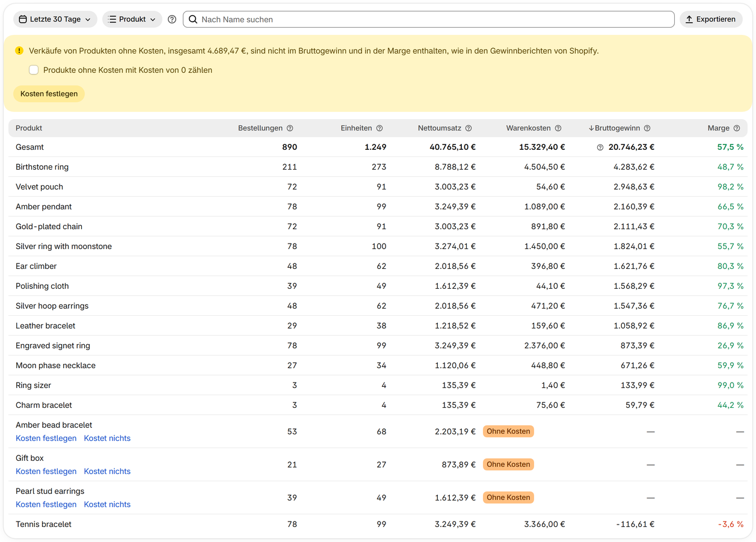Open the Produkt grouping dropdown
Screen dimensions: 756x542
pos(132,19)
